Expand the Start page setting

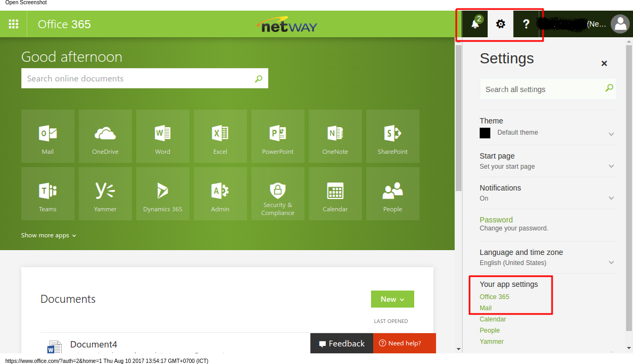coord(611,166)
